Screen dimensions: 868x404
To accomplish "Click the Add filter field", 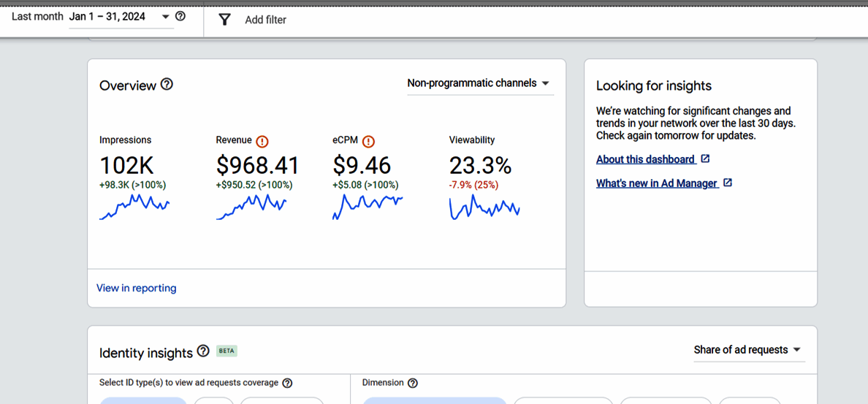I will coord(265,20).
